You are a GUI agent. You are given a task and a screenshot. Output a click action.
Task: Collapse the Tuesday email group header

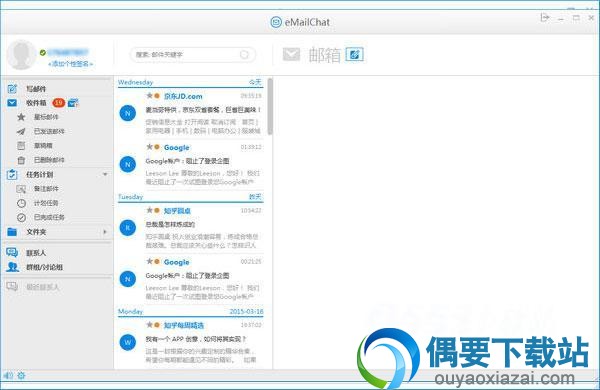[x=190, y=197]
